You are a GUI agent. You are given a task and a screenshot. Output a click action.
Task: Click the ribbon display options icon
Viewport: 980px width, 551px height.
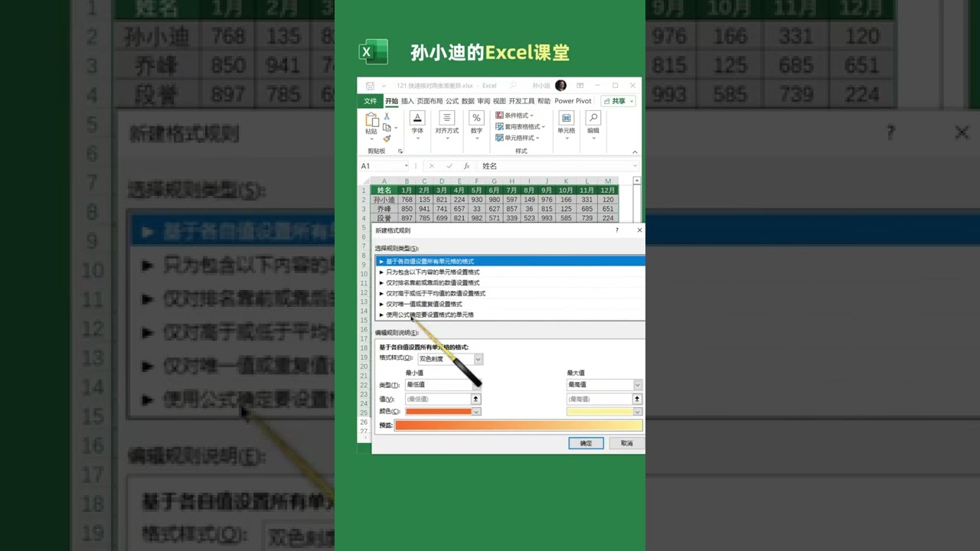pos(580,86)
